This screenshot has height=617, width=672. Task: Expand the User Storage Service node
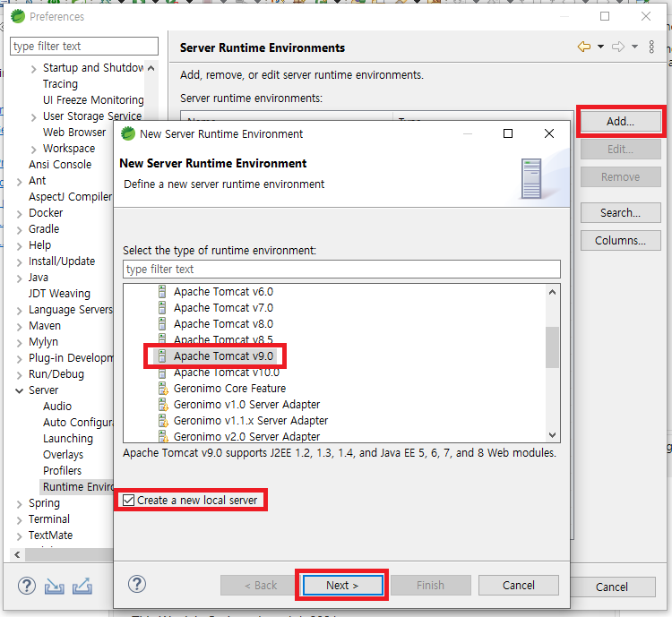tap(33, 117)
